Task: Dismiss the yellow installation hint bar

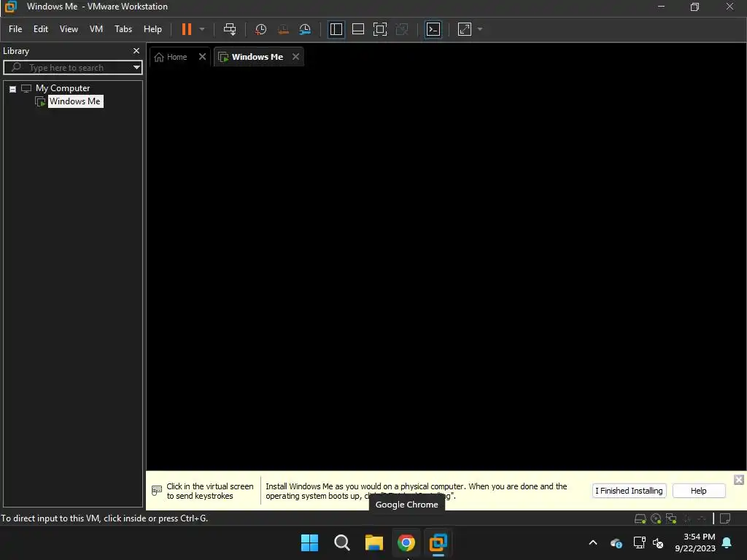Action: coord(738,480)
